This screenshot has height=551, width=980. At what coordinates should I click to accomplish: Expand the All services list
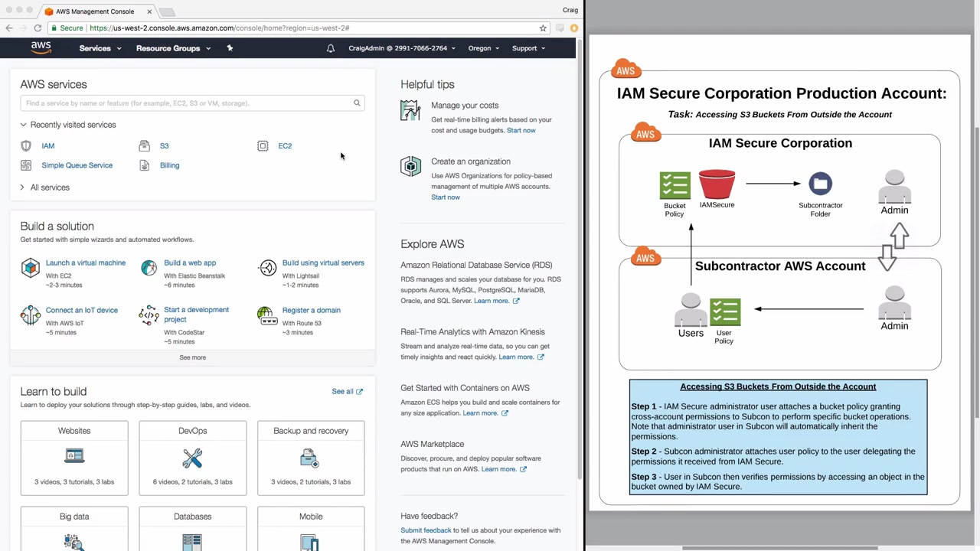click(44, 187)
